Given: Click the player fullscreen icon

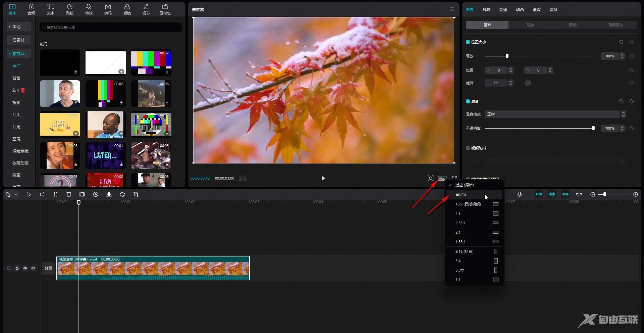Looking at the screenshot, I should click(x=454, y=178).
